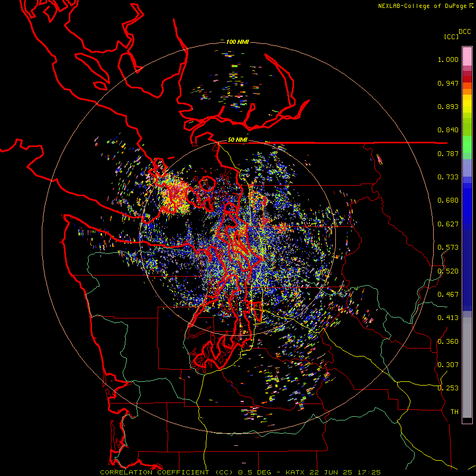The image size is (476, 476).
Task: Click the 100 NMI range ring label
Action: pyautogui.click(x=237, y=42)
